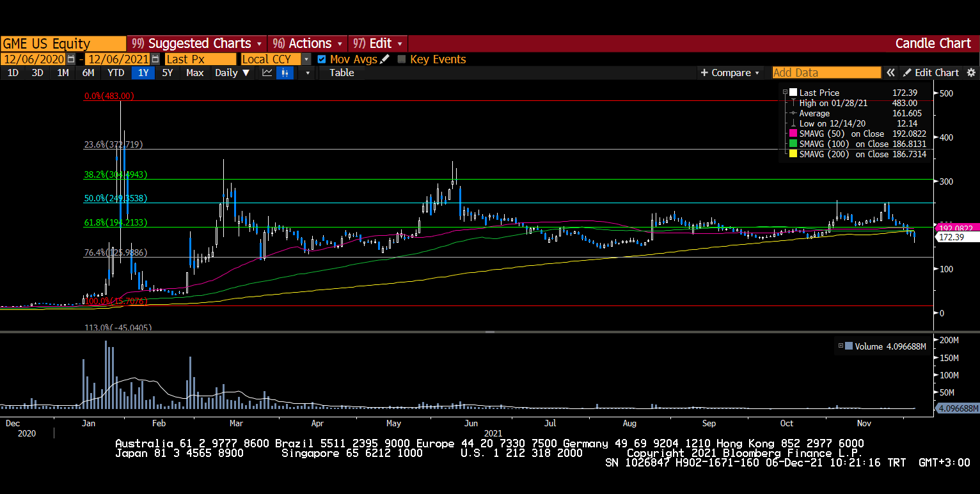Click the Last Px field
Screen dimensions: 980x494
200,59
